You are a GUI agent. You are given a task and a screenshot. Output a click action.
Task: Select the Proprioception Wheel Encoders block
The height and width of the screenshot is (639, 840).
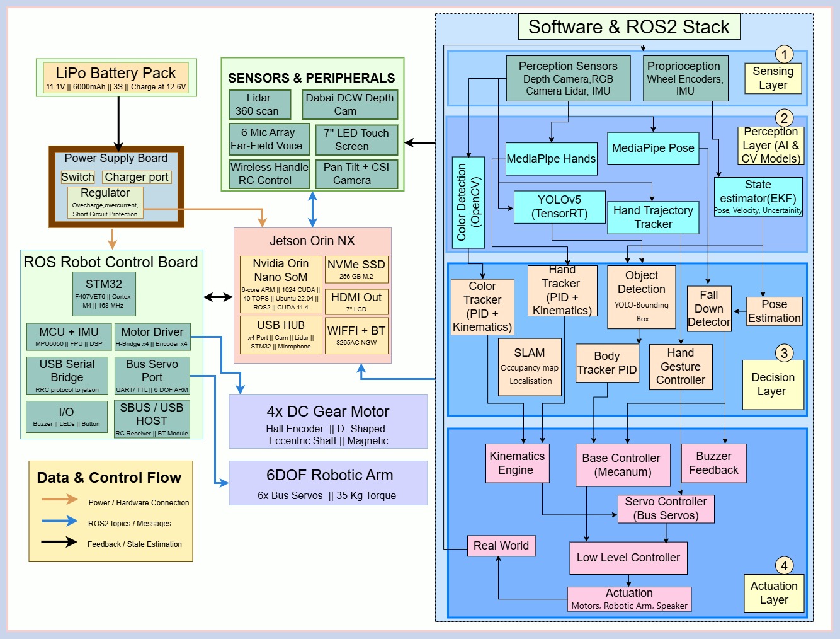coord(685,78)
